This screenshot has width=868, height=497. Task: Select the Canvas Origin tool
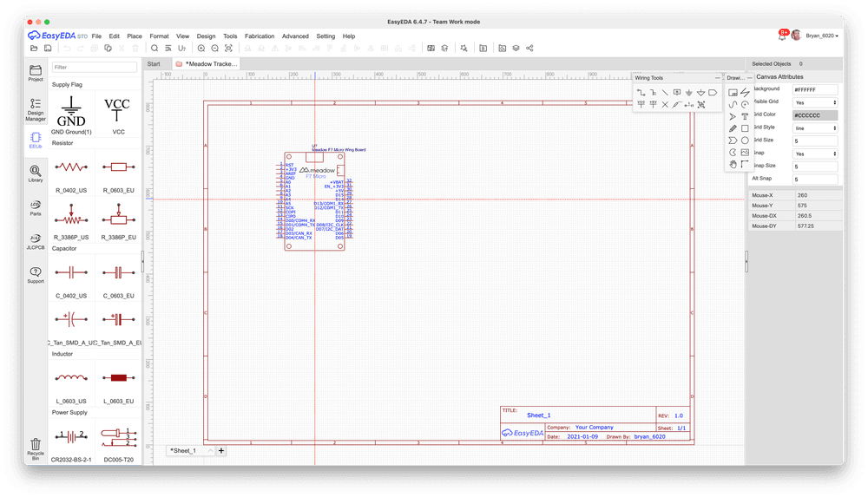(x=745, y=165)
